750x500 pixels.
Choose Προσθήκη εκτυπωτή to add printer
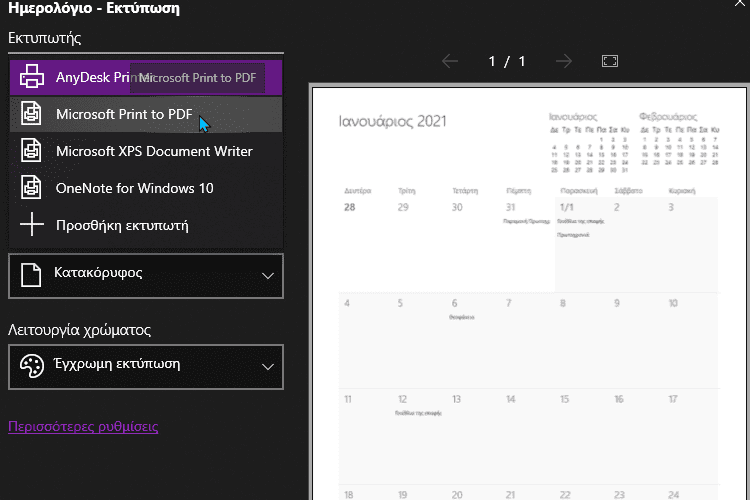click(x=122, y=225)
